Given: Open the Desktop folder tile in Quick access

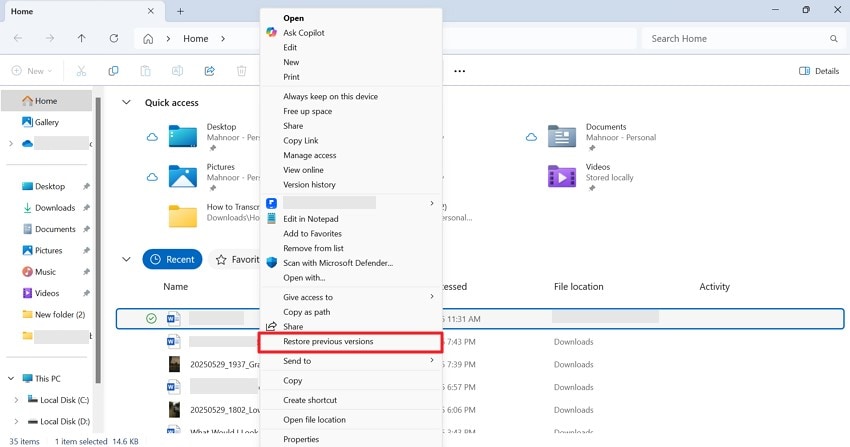Looking at the screenshot, I should pos(214,137).
